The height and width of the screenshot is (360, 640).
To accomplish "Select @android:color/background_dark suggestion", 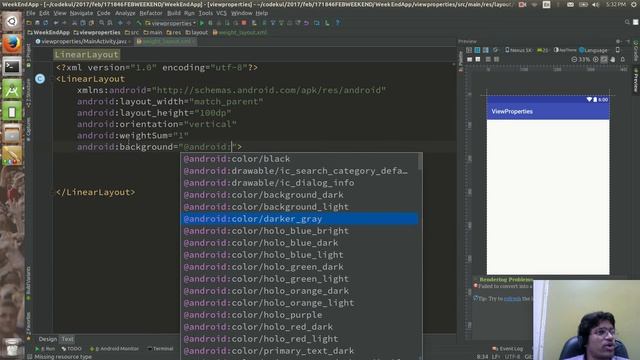I will click(299, 195).
